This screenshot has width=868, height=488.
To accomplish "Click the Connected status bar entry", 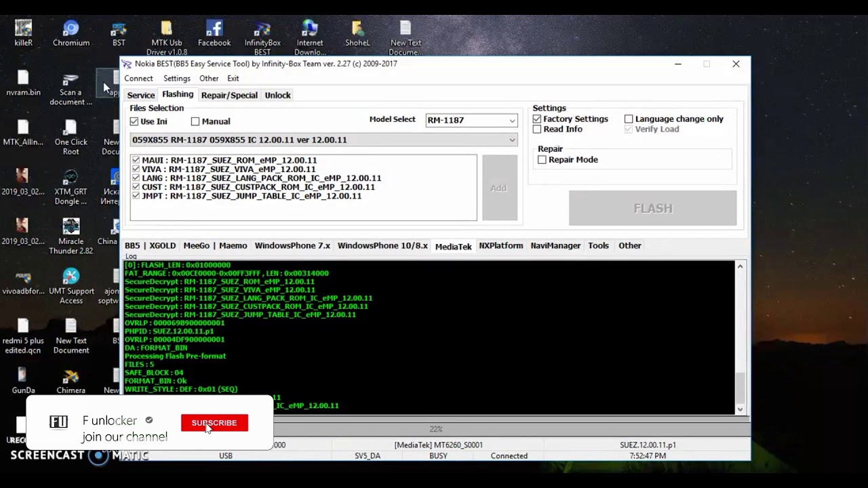I will (509, 456).
